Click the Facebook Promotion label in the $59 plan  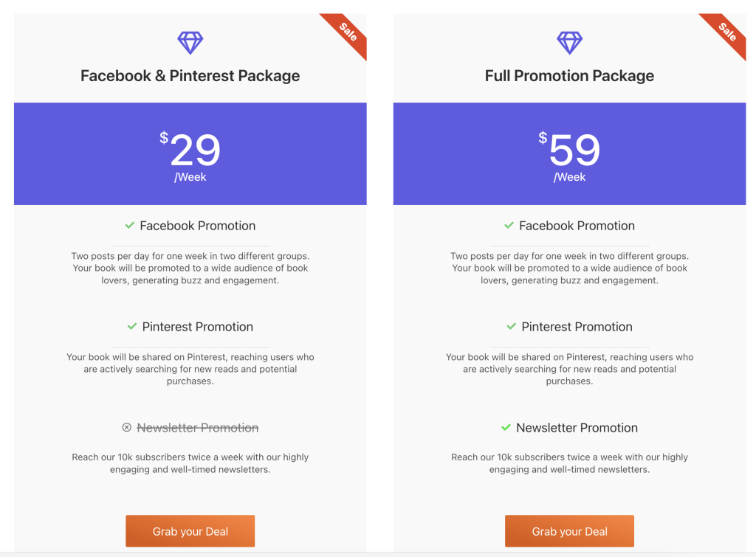(577, 226)
